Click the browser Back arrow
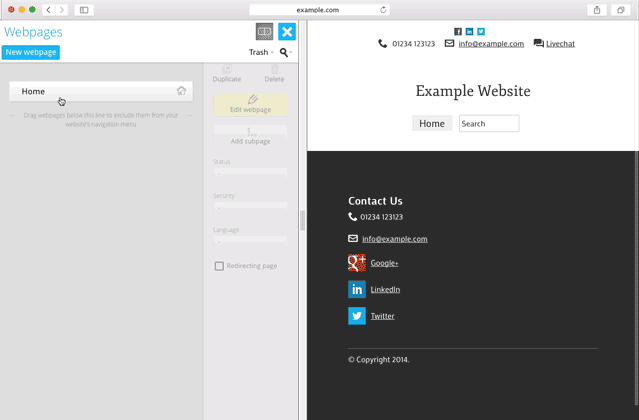639x420 pixels. click(48, 10)
